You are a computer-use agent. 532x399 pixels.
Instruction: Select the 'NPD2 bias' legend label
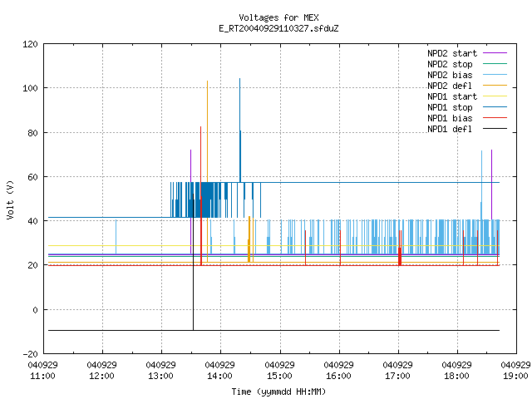tap(450, 75)
